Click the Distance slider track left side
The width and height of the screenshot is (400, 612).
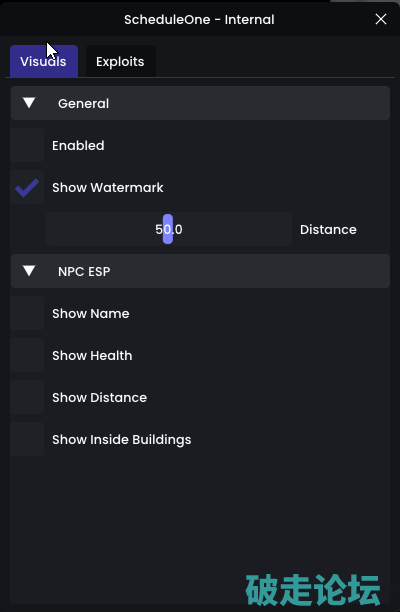[104, 229]
